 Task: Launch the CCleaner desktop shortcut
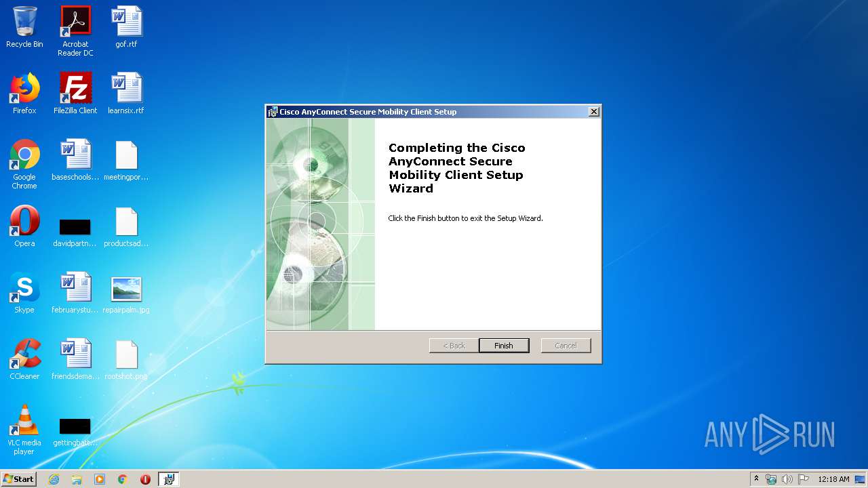click(24, 359)
